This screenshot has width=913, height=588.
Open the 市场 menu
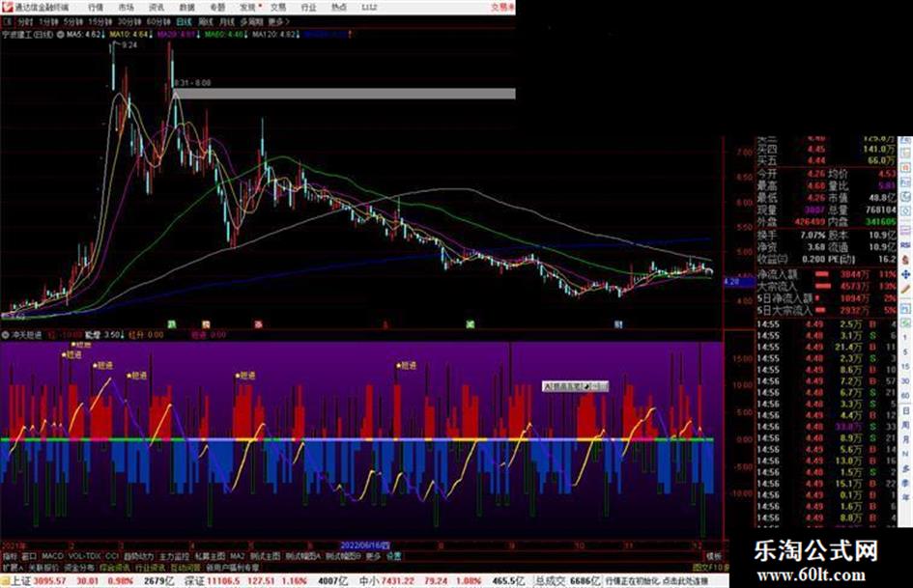pyautogui.click(x=126, y=8)
